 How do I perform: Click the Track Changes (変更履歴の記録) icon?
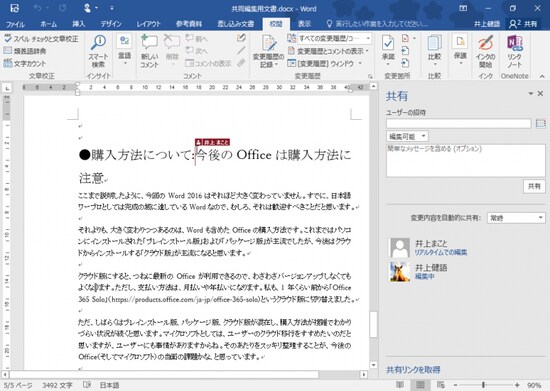[x=268, y=51]
